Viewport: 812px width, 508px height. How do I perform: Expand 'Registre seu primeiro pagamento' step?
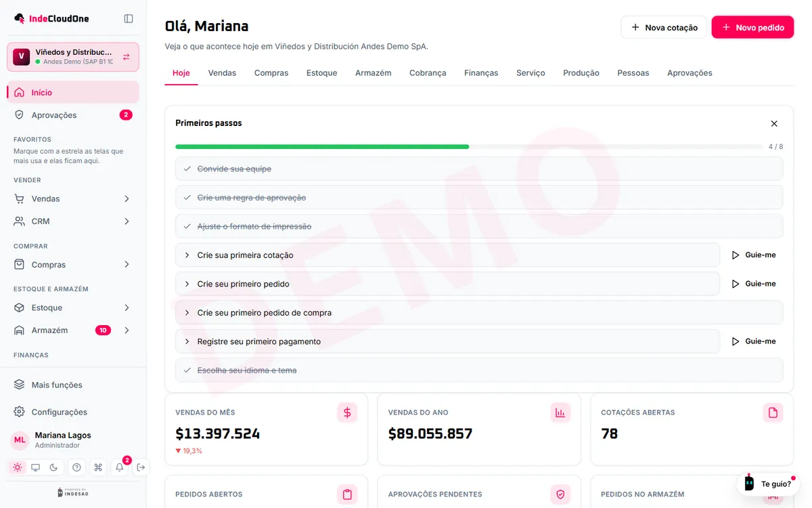pos(447,341)
